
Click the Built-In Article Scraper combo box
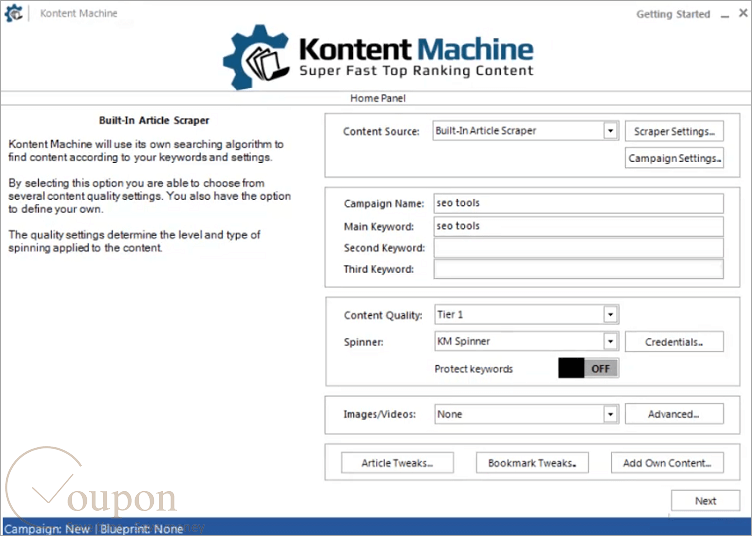click(x=526, y=130)
